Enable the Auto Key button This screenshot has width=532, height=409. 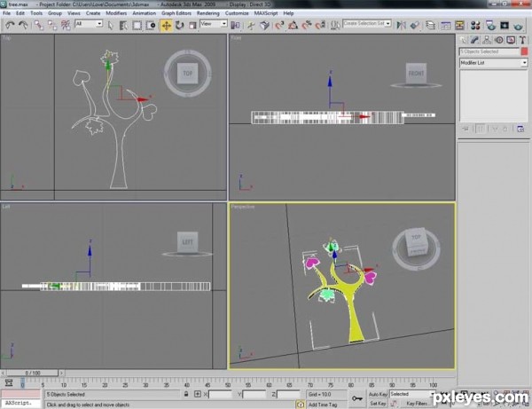coord(378,394)
